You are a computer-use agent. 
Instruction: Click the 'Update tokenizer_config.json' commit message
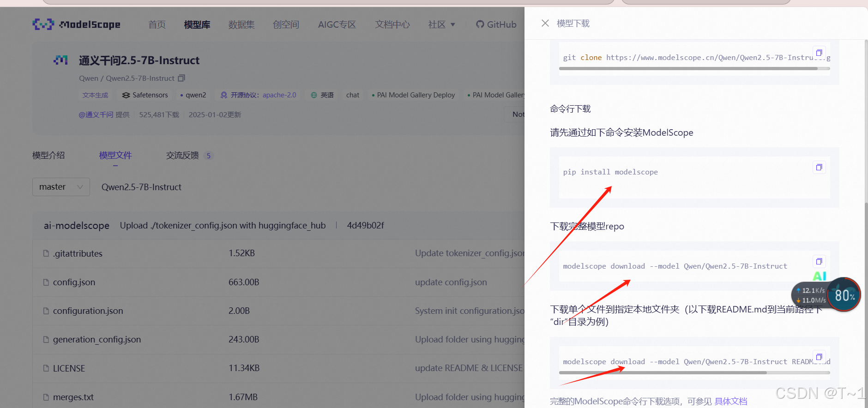pos(470,253)
